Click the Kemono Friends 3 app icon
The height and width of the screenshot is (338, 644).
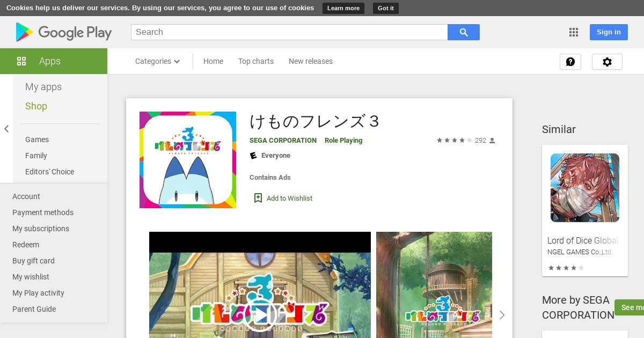pos(188,160)
